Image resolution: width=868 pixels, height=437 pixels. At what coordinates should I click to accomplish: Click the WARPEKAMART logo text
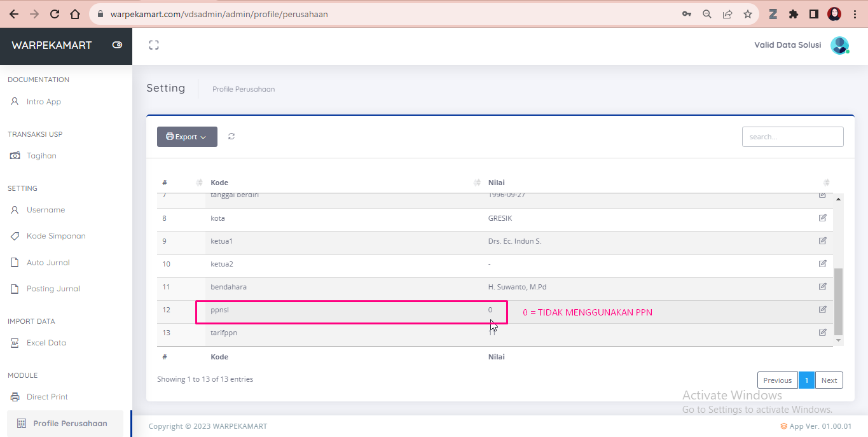pos(52,45)
